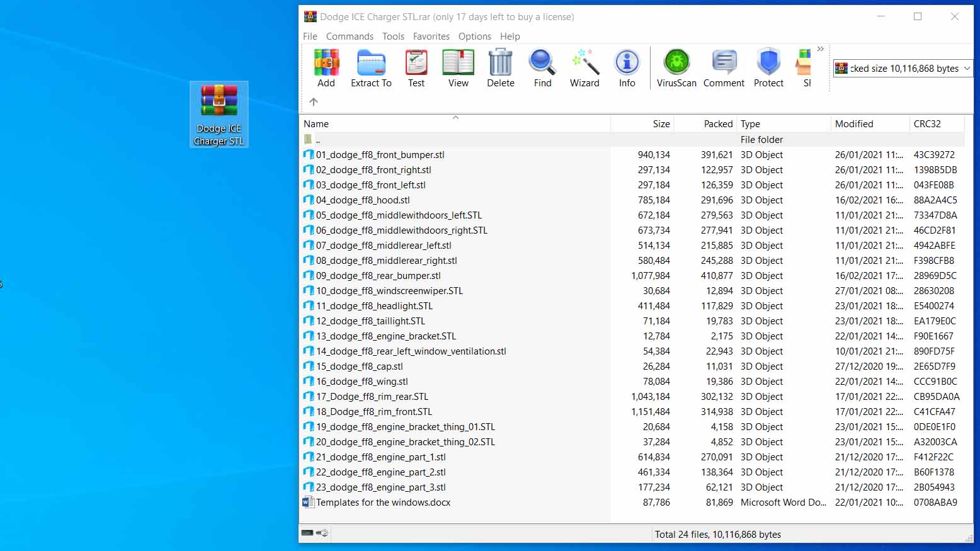Click CRC32 value 43C39272
Viewport: 980px width, 551px height.
click(x=934, y=155)
